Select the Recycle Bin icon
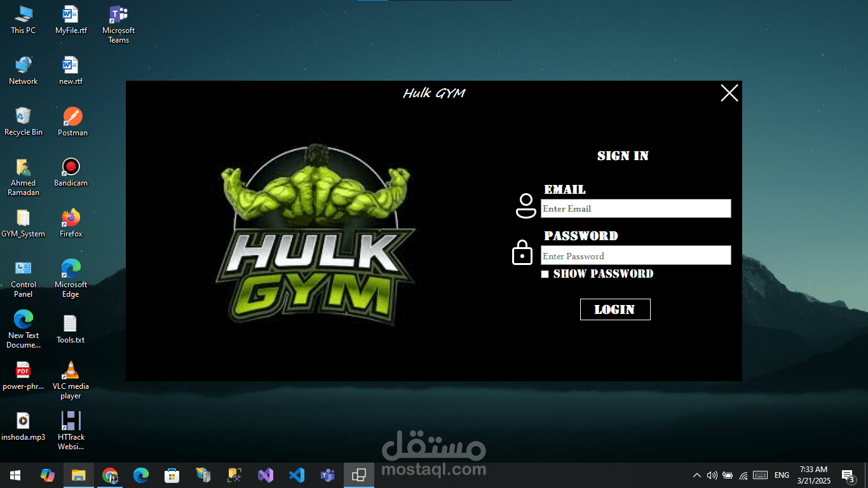The image size is (868, 488). click(24, 121)
